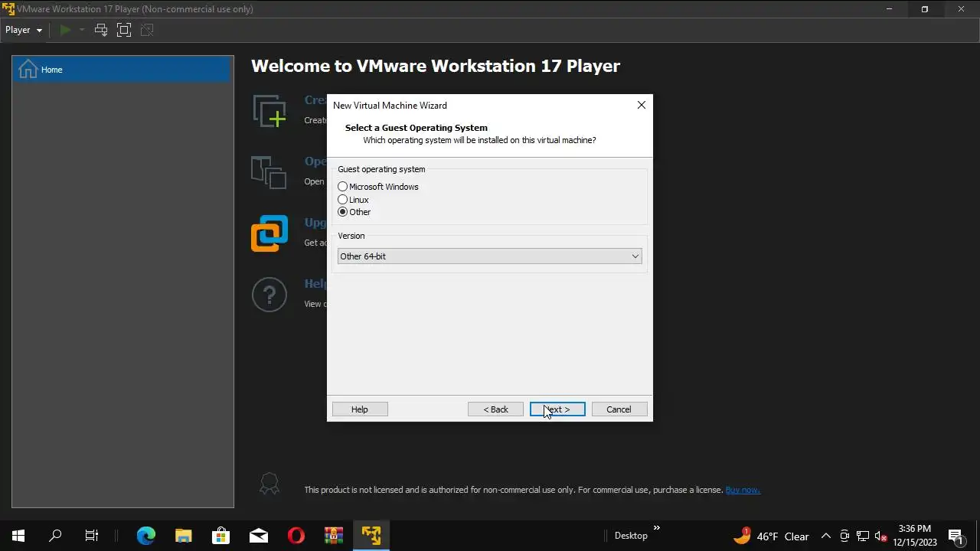
Task: Click the Help question mark icon
Action: click(x=269, y=295)
